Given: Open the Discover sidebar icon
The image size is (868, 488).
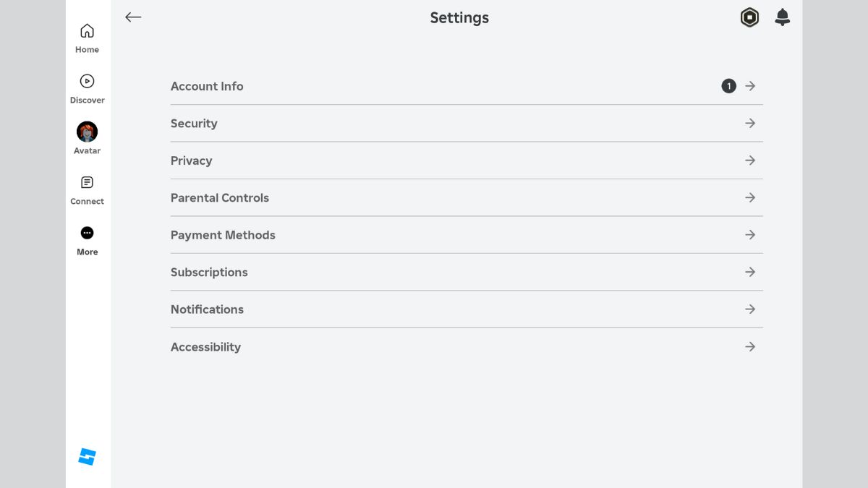Looking at the screenshot, I should [x=87, y=89].
